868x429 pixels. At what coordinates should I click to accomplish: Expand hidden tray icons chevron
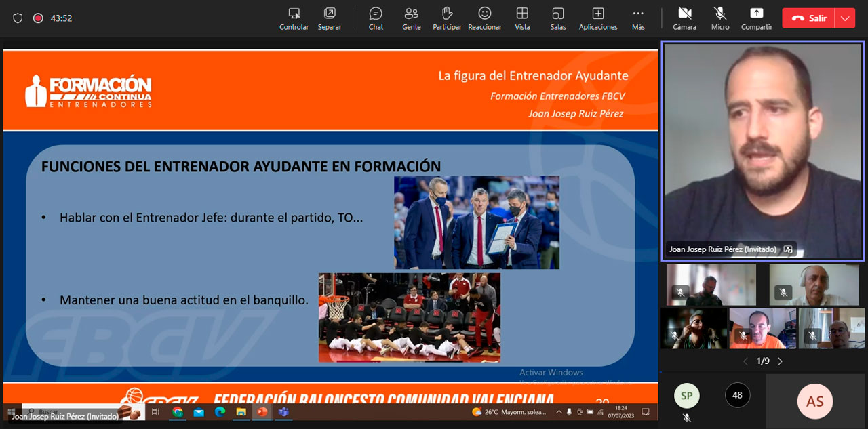tap(559, 411)
